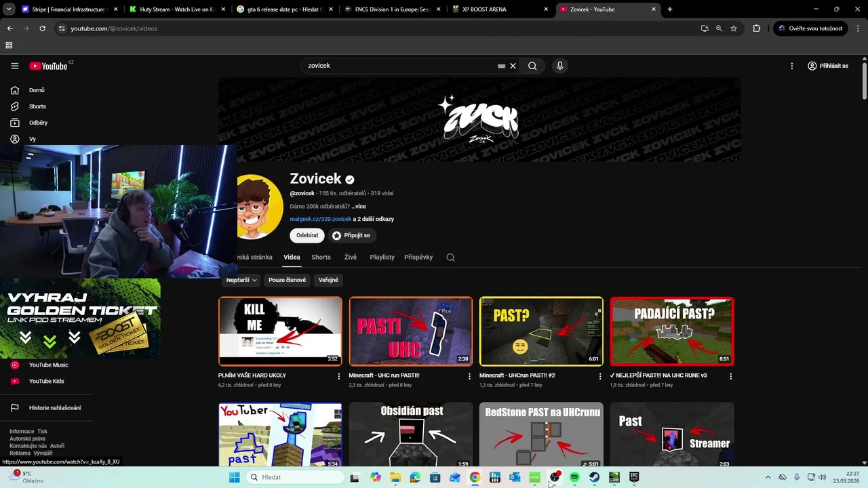Click the PLNÍM VAŠE HARD UKOLY title text
The width and height of the screenshot is (868, 488).
[x=252, y=375]
